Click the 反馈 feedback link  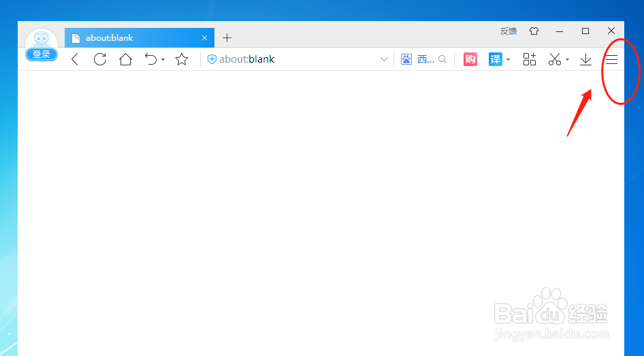coord(508,31)
